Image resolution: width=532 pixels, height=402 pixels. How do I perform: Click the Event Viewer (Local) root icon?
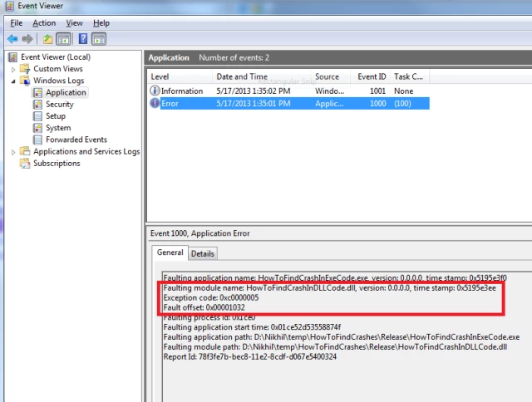tap(13, 57)
